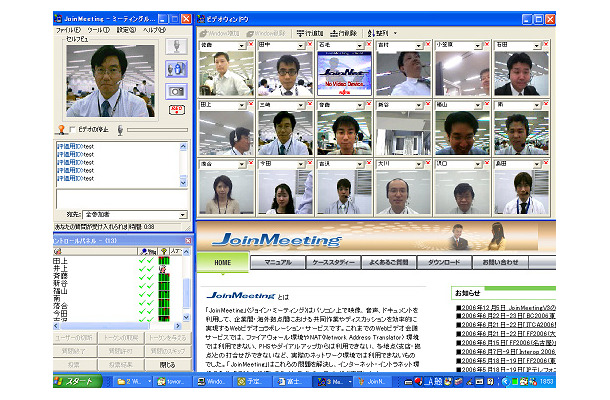
Task: Click the lamp column header icon in control panel
Action: click(x=164, y=252)
